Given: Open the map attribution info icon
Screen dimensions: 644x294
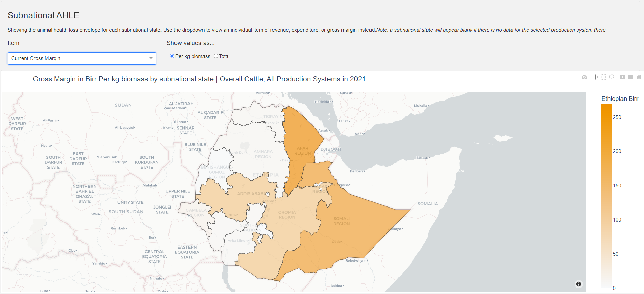Looking at the screenshot, I should pos(579,284).
